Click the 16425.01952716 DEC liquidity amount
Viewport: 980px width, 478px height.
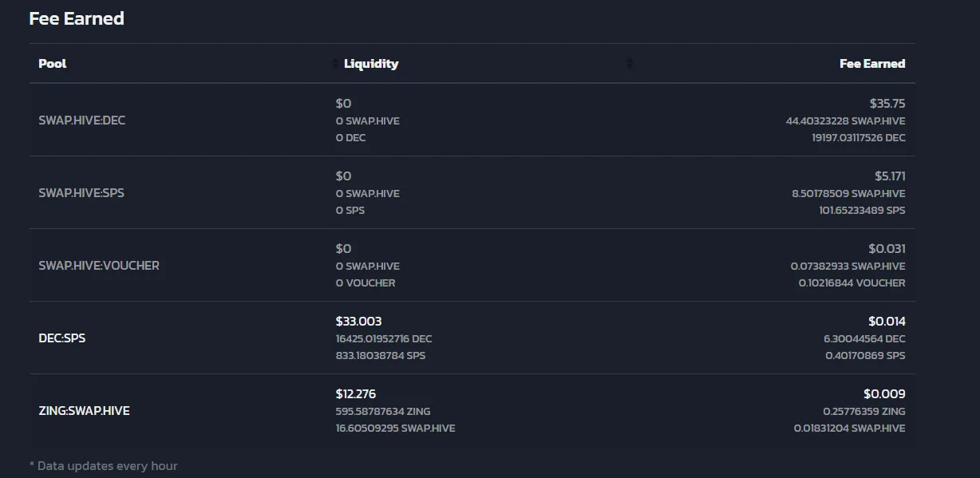[384, 338]
